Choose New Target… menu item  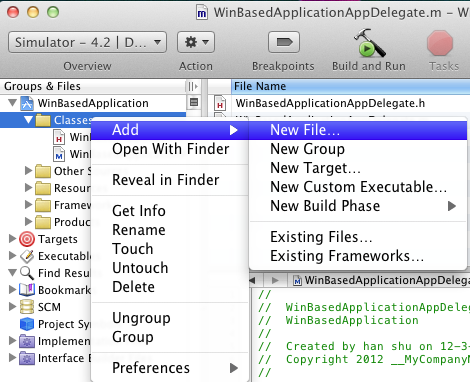click(x=358, y=168)
